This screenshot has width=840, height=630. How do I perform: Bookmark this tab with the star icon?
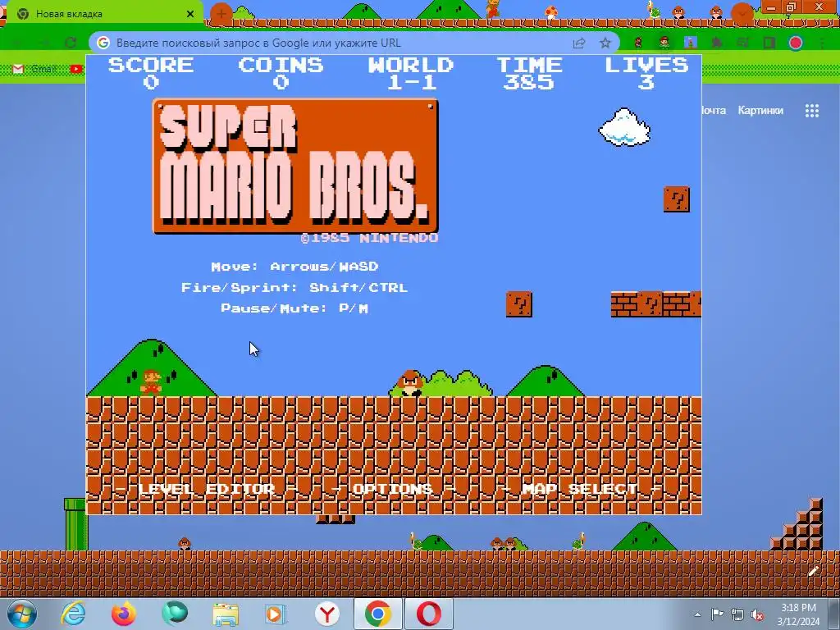(x=605, y=43)
